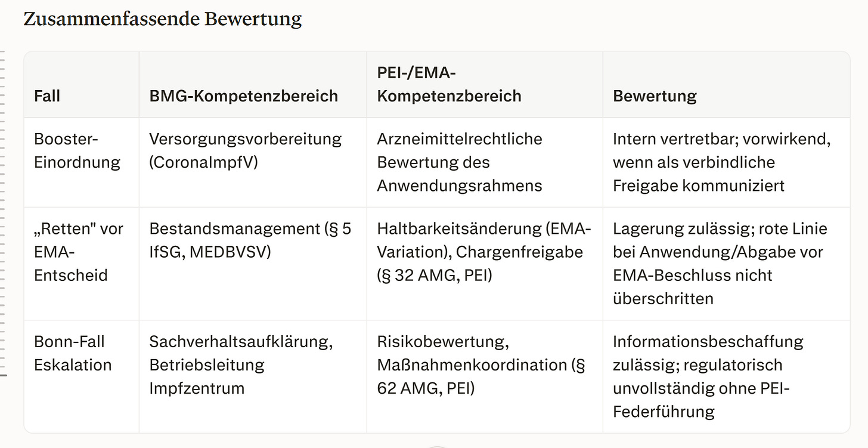868x448 pixels.
Task: Select the 'Fall' column header
Action: pos(47,95)
